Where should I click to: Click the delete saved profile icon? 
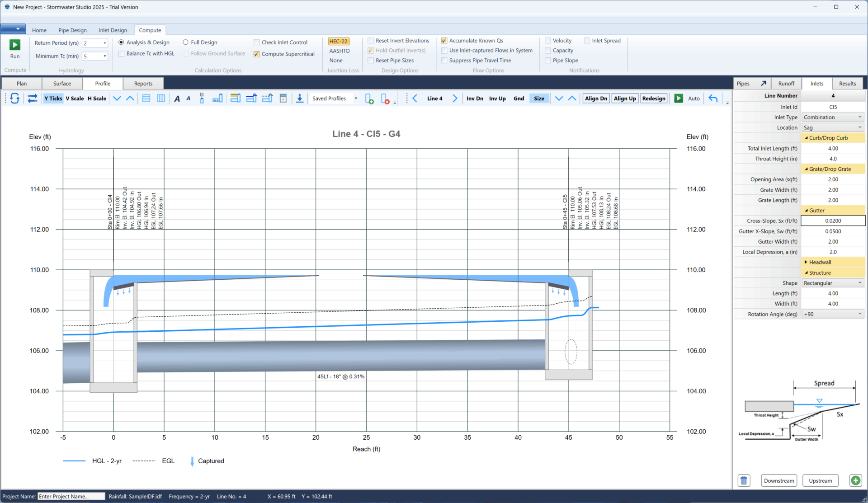tap(385, 99)
